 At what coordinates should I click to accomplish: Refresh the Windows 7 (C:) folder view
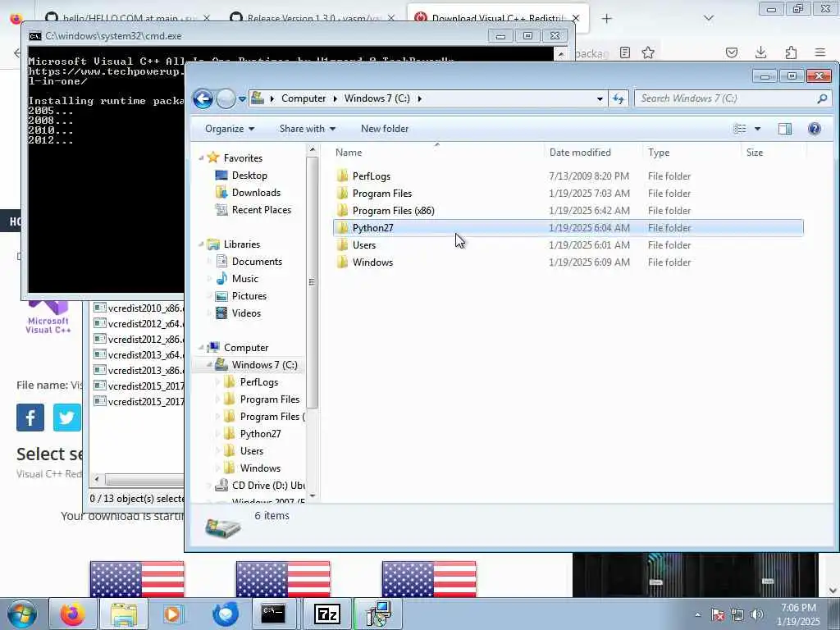click(619, 98)
